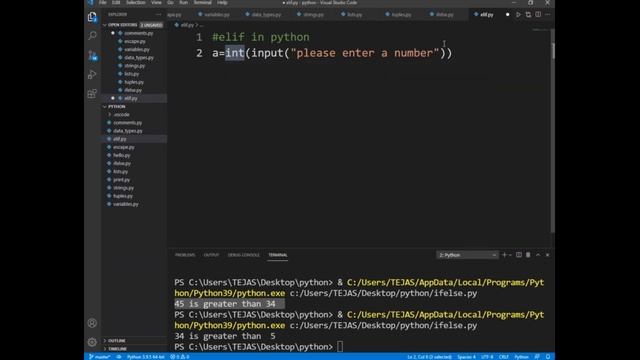Switch to the tuples.py editor tab

398,15
